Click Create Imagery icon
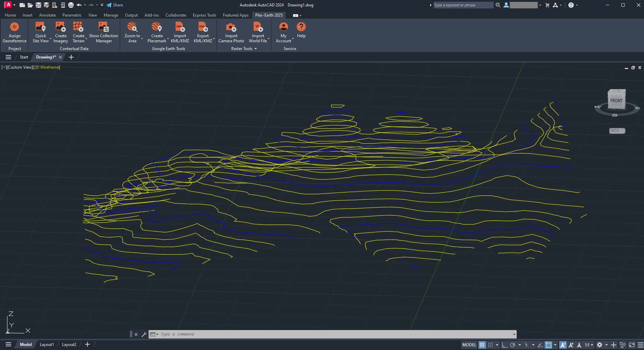This screenshot has width=644, height=350. click(61, 27)
